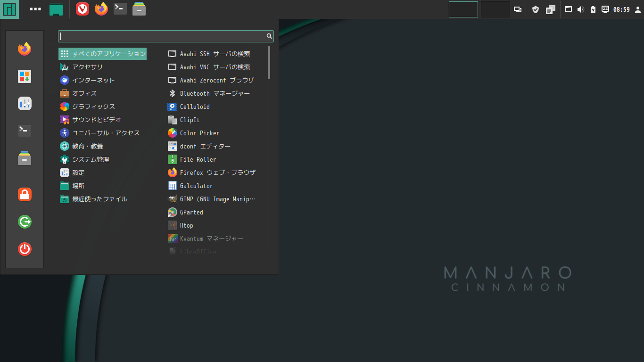The image size is (644, 362).
Task: Click the green logout icon
Action: click(25, 222)
